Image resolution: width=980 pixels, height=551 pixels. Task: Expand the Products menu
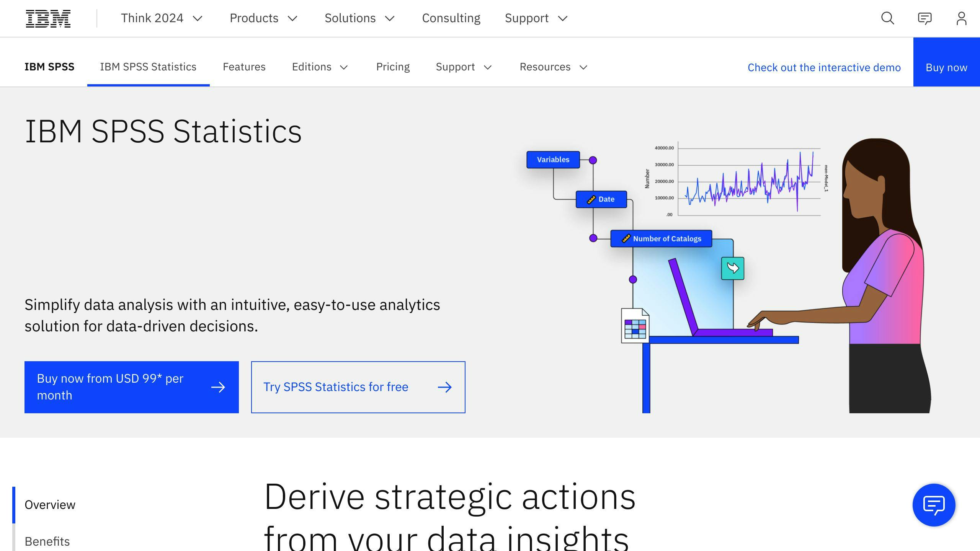point(263,18)
